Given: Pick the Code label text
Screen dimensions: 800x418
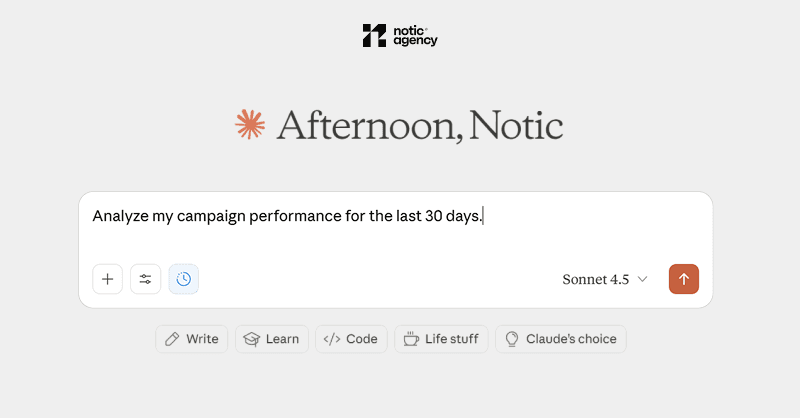Looking at the screenshot, I should tap(362, 339).
